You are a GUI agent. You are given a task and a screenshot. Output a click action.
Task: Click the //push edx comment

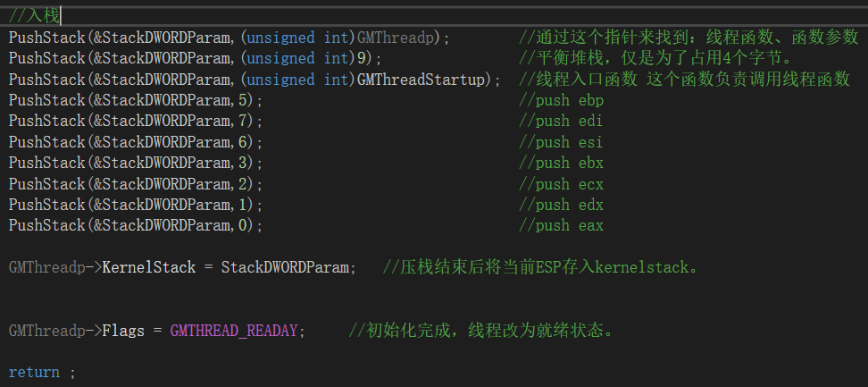coord(561,205)
